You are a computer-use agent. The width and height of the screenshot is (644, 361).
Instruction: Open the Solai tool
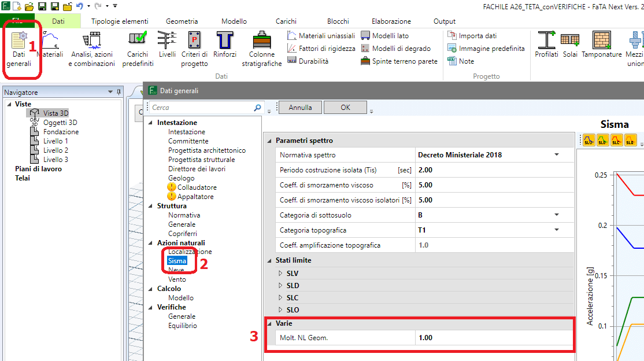click(570, 45)
